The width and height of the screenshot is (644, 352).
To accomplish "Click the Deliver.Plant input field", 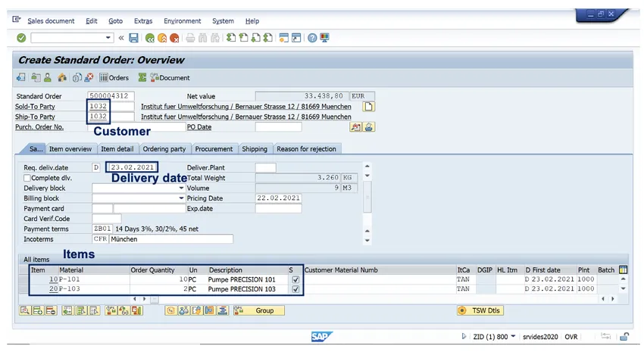I will 266,167.
